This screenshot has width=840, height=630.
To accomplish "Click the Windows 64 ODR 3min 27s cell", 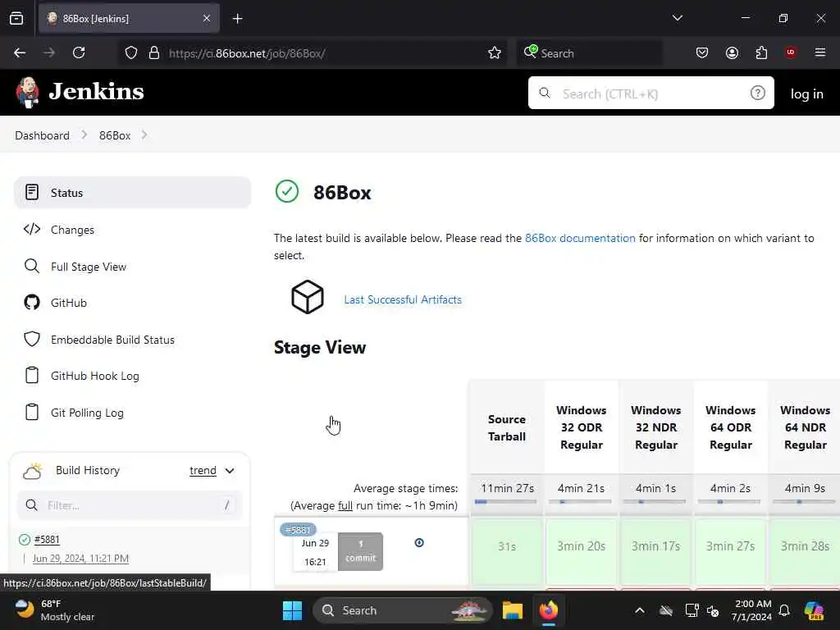I will click(x=730, y=550).
